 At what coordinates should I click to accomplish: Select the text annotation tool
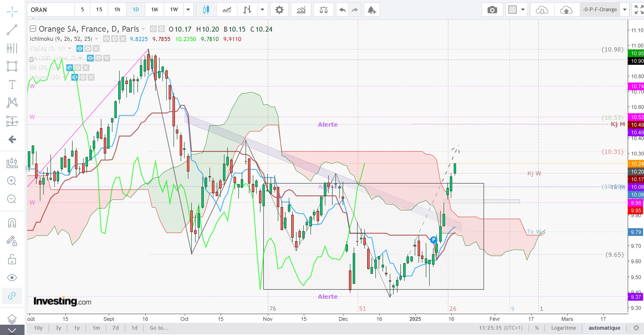(12, 84)
